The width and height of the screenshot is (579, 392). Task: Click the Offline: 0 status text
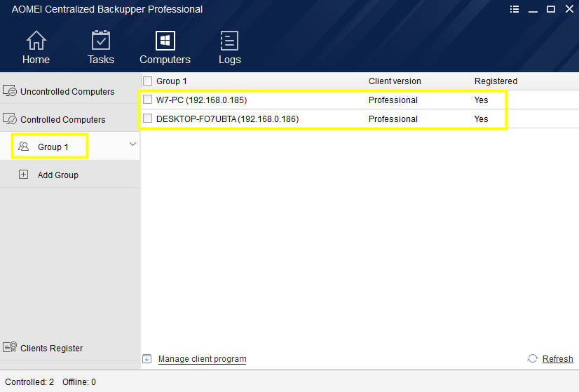[x=79, y=382]
